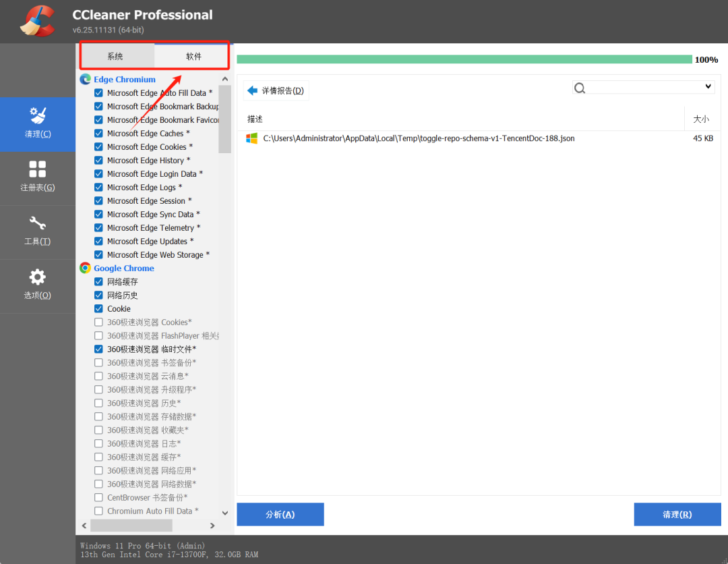This screenshot has height=564, width=728.
Task: Check Chromium Auto Fill Data option
Action: point(98,511)
